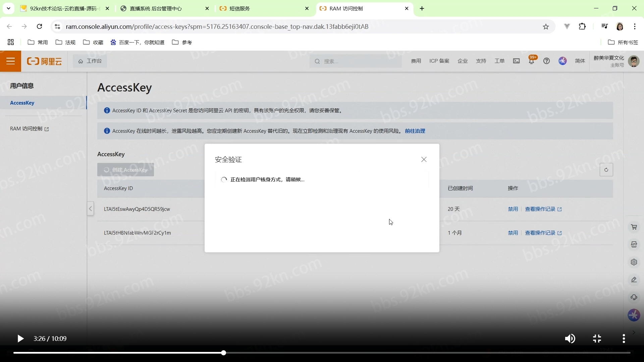Open the ICP 备案 menu
The height and width of the screenshot is (362, 644).
pyautogui.click(x=439, y=61)
